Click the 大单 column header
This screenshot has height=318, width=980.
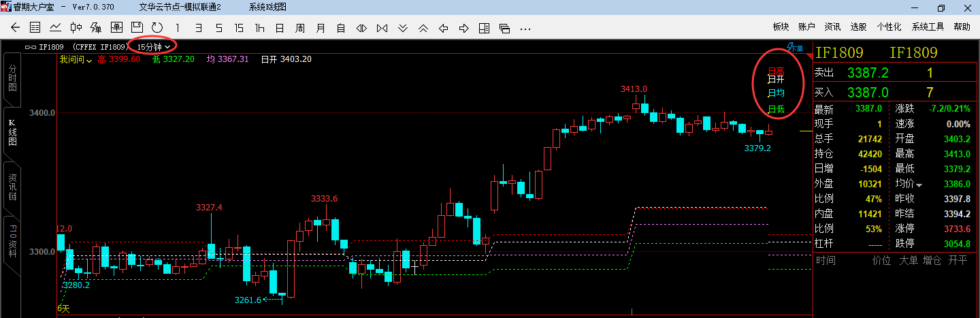909,260
